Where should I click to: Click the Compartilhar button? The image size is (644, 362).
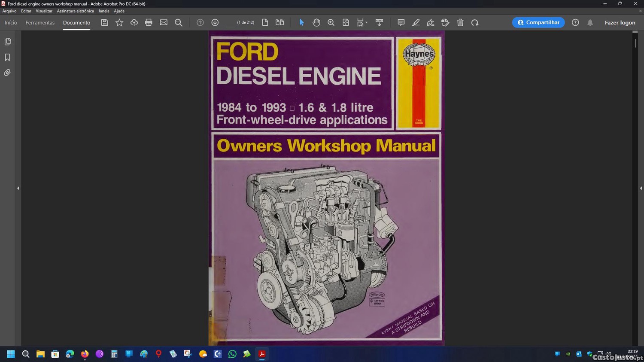coord(538,22)
